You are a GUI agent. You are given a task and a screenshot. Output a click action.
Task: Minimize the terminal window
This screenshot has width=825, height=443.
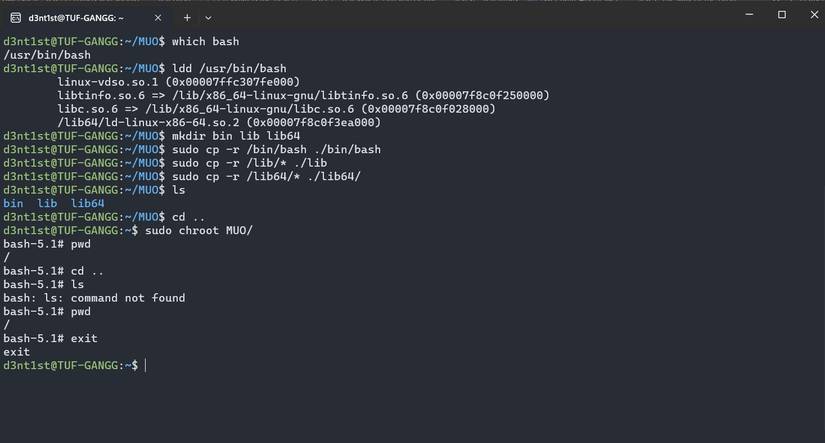pyautogui.click(x=747, y=15)
